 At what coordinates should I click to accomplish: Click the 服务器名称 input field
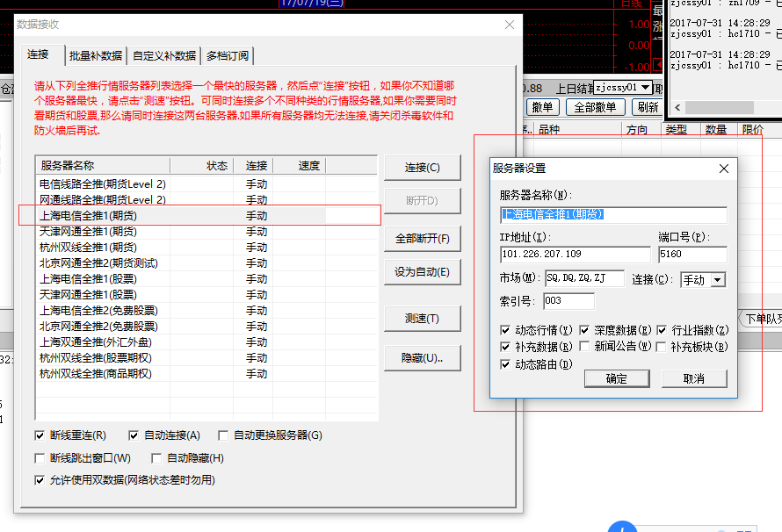tap(613, 215)
